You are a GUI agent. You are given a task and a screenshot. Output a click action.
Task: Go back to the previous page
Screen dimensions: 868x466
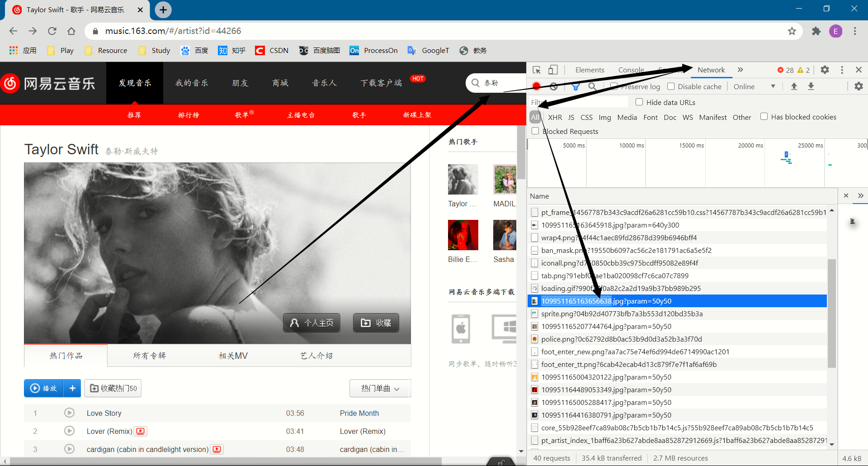[13, 31]
